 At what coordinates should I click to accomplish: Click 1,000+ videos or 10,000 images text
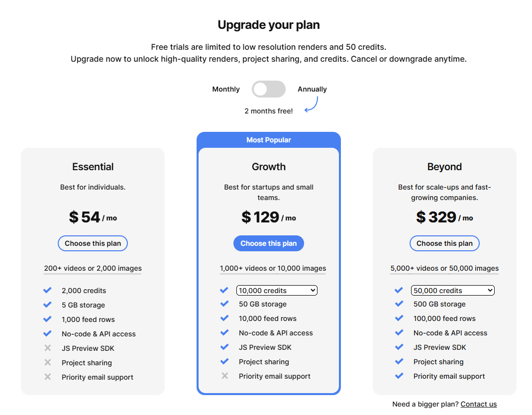tap(273, 268)
